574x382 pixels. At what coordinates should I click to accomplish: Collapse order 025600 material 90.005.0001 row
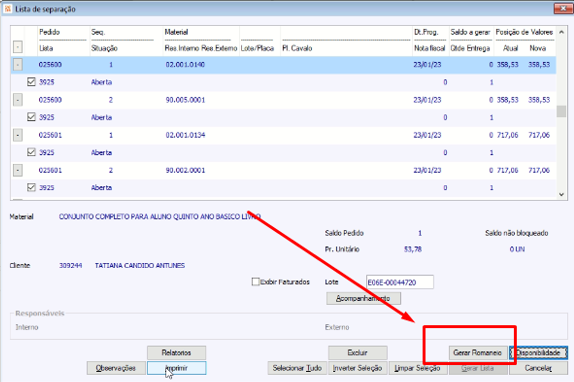[x=18, y=100]
